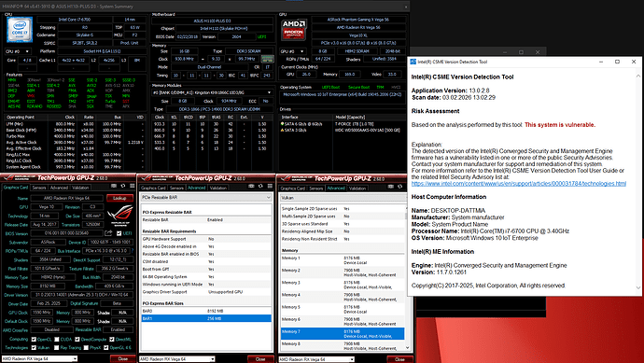Select the highlighted Memory 7 row

pos(343,333)
